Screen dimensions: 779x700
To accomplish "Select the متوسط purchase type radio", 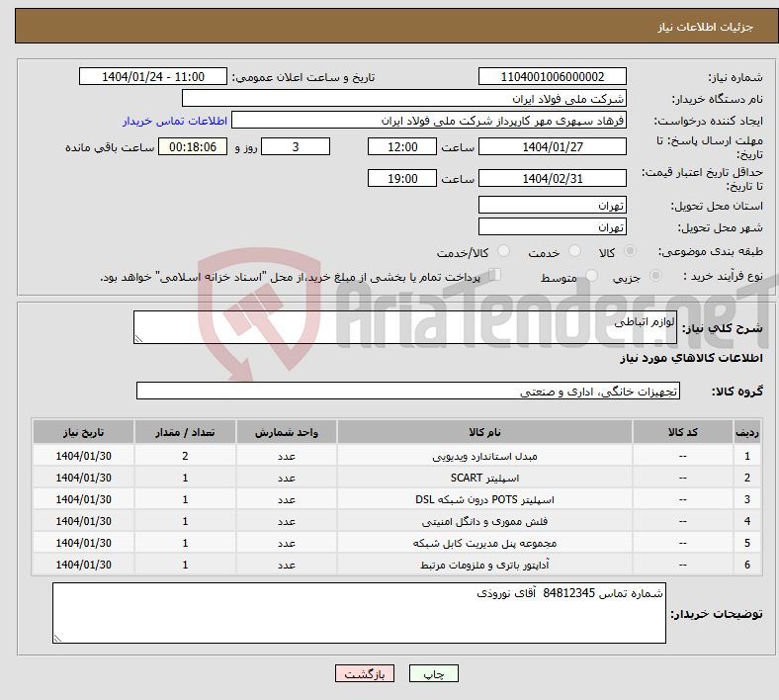I will point(591,276).
